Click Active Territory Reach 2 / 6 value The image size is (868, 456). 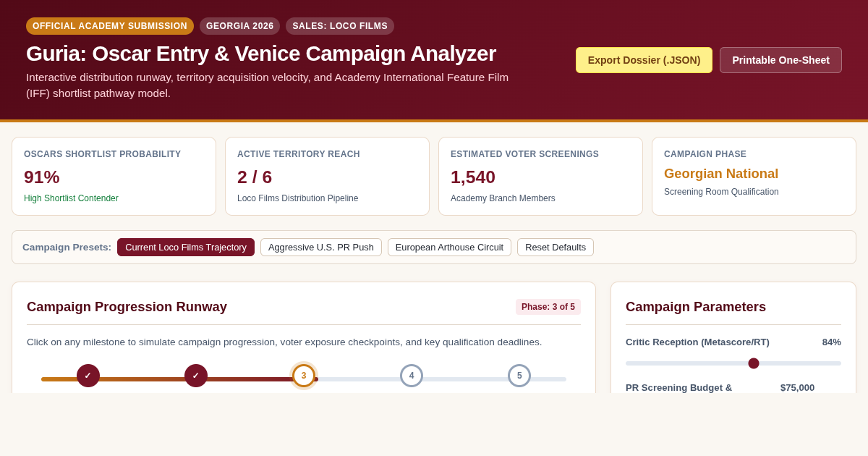[255, 177]
